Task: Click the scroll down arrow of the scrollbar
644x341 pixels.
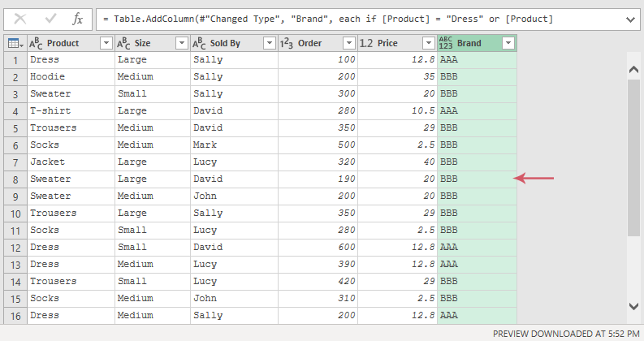Action: point(633,306)
